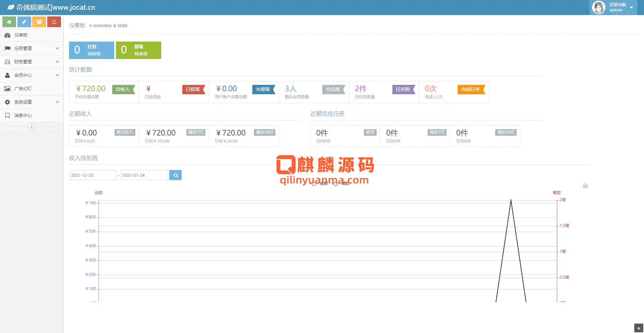Click the green home shortcut icon
Image resolution: width=644 pixels, height=333 pixels.
tap(9, 22)
